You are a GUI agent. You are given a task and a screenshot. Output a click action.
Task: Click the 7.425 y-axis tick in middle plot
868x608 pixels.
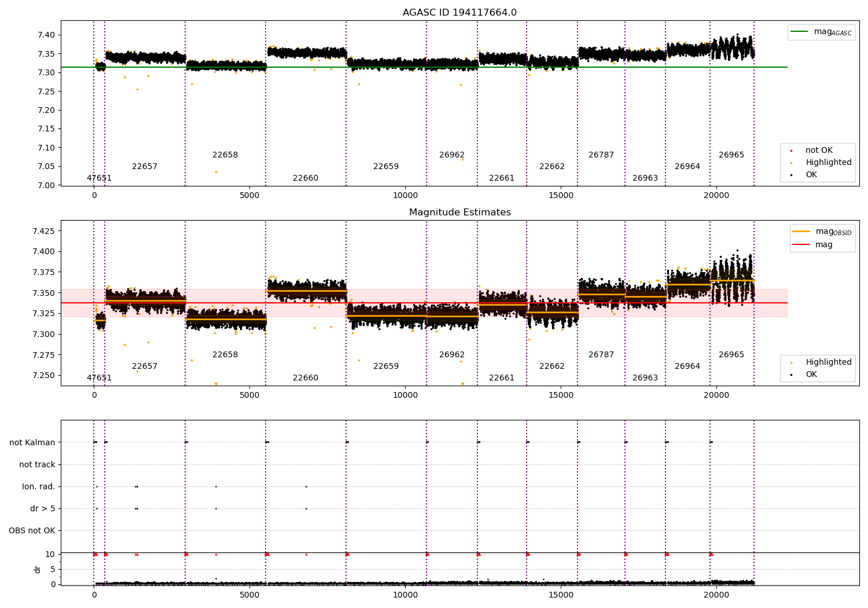point(45,232)
